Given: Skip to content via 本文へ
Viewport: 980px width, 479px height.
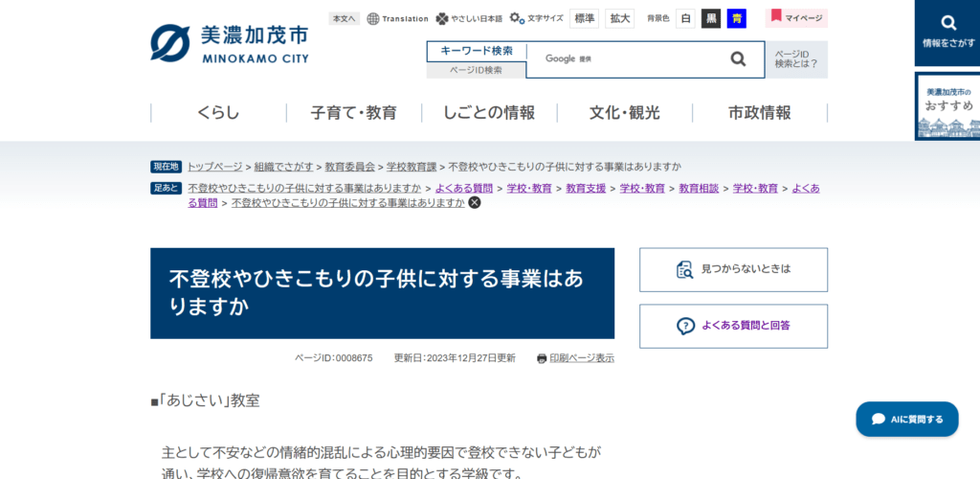Looking at the screenshot, I should click(345, 19).
